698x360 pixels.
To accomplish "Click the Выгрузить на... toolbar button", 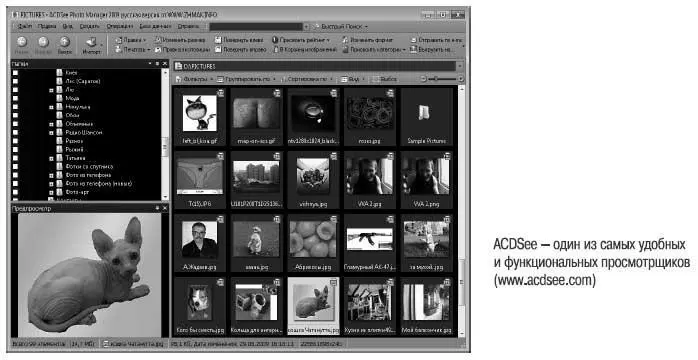I will coord(432,49).
